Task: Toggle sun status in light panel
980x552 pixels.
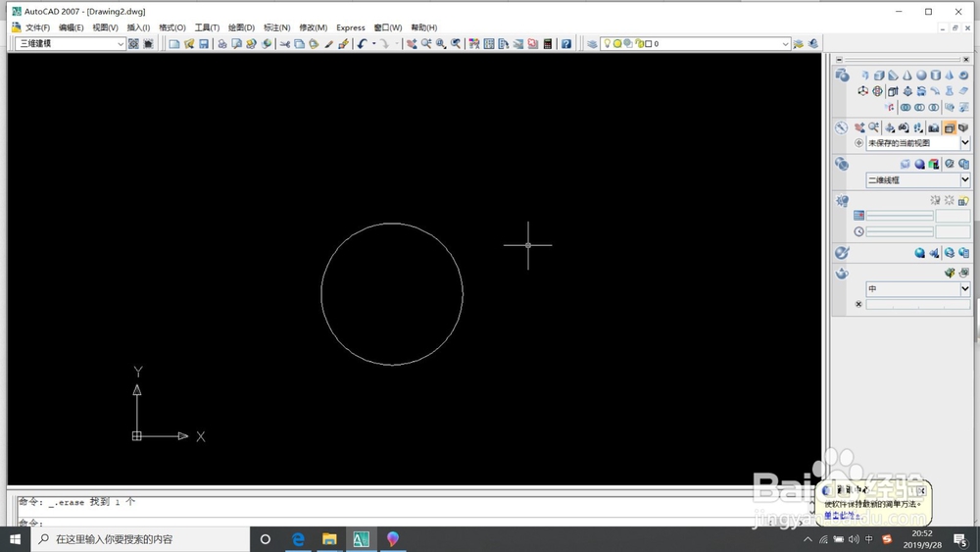Action: point(950,200)
